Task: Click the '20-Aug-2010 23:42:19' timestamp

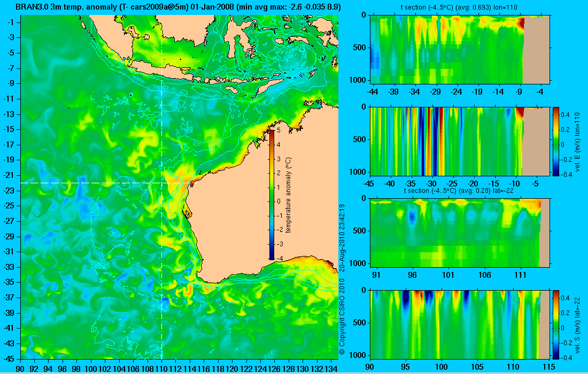Action: pos(342,238)
